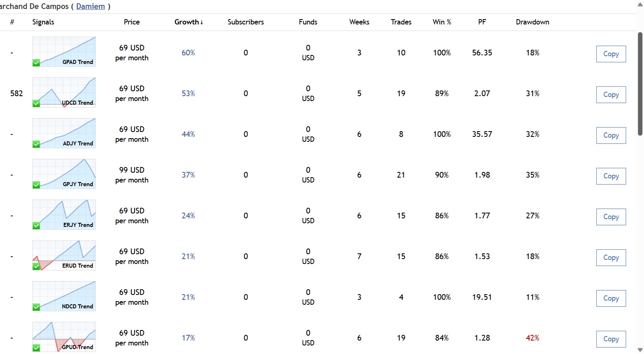Click the vertical scrollbar thumb

[x=640, y=84]
